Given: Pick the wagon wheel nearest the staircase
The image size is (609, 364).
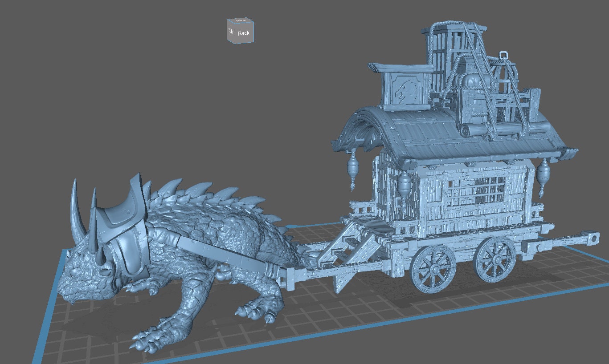Looking at the screenshot, I should 433,269.
